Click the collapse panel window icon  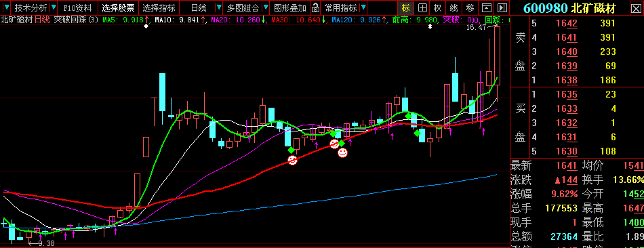(486, 7)
